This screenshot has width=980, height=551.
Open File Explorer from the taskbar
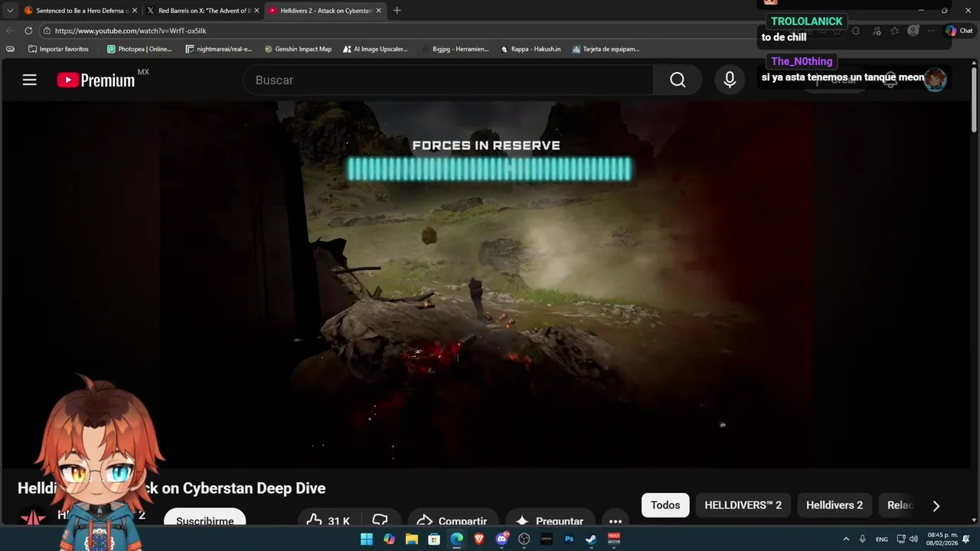point(411,539)
